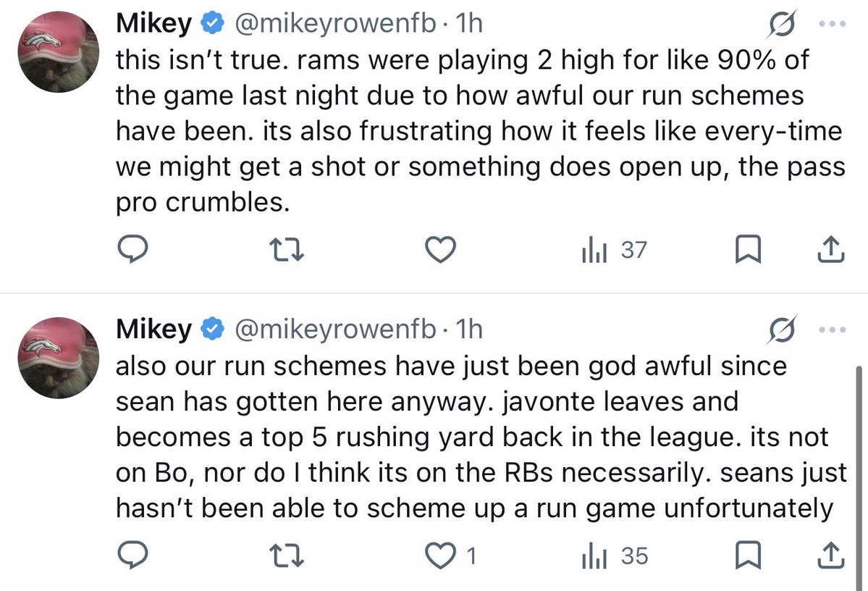The image size is (868, 591).
Task: Click the Mikey display name on second tweet
Action: pos(153,329)
